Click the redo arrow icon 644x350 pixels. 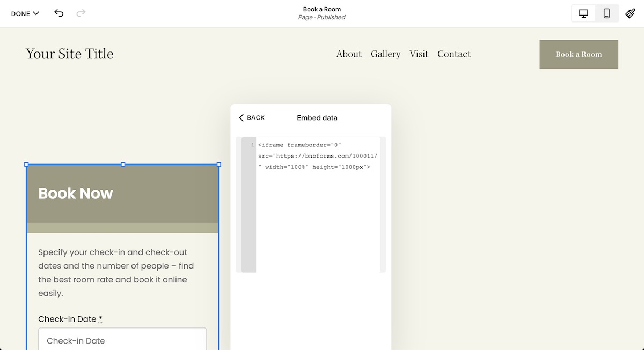tap(81, 13)
